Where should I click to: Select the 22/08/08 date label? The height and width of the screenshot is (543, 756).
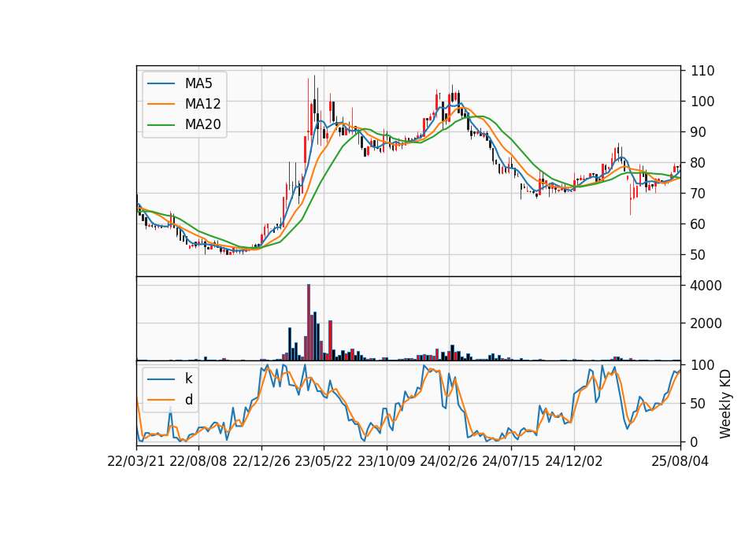click(198, 461)
